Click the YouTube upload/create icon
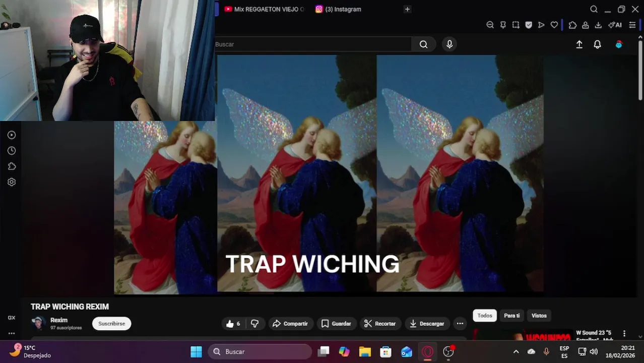The image size is (644, 363). [x=579, y=44]
